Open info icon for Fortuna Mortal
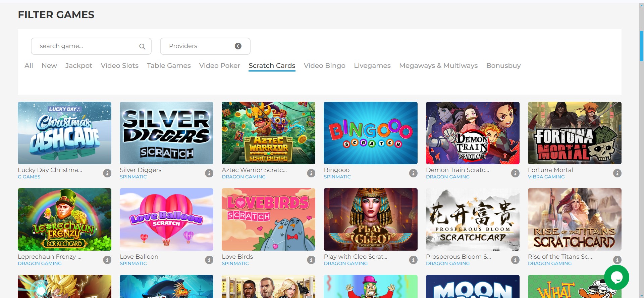 (617, 173)
